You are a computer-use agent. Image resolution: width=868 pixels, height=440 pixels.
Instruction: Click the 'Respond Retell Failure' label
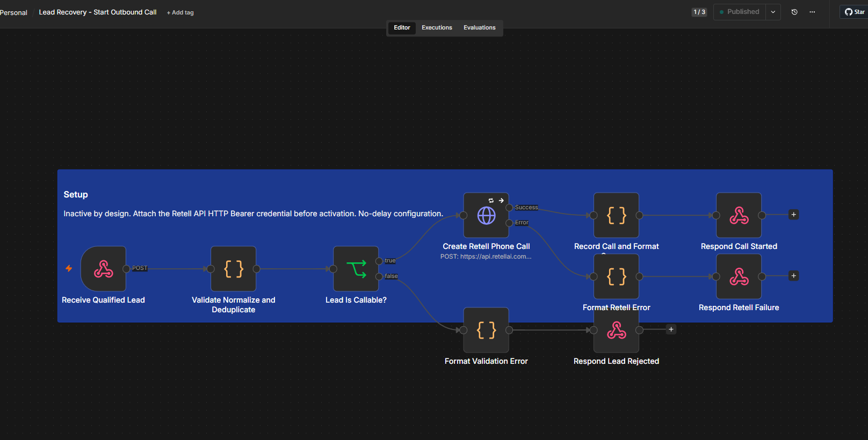click(x=739, y=307)
